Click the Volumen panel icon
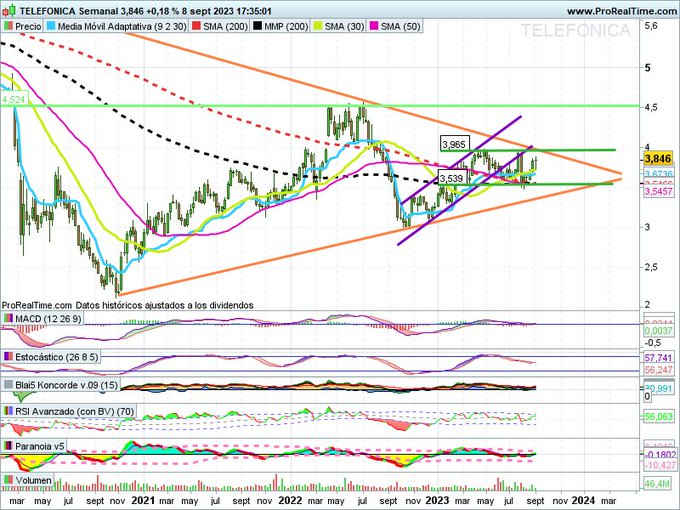The width and height of the screenshot is (680, 510). tap(8, 480)
